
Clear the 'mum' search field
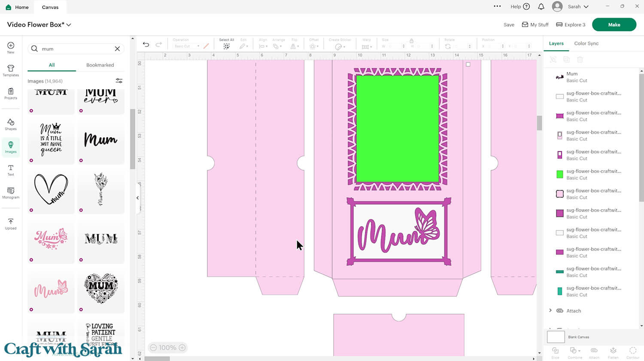pyautogui.click(x=117, y=49)
